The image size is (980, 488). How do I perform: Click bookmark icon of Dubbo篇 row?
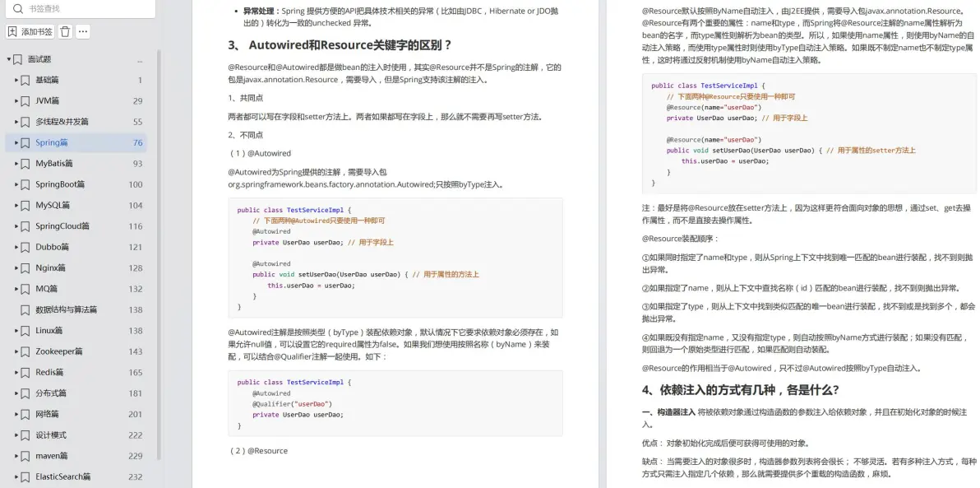(25, 247)
